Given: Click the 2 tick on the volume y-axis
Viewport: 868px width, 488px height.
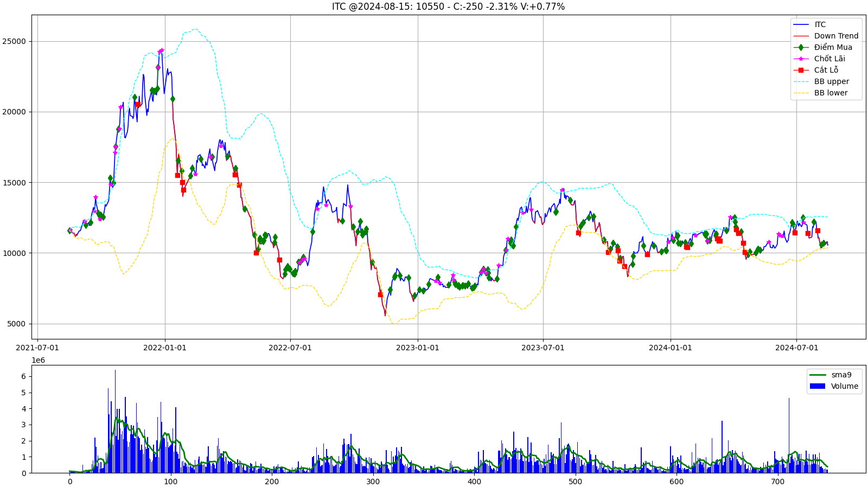Looking at the screenshot, I should [x=23, y=441].
